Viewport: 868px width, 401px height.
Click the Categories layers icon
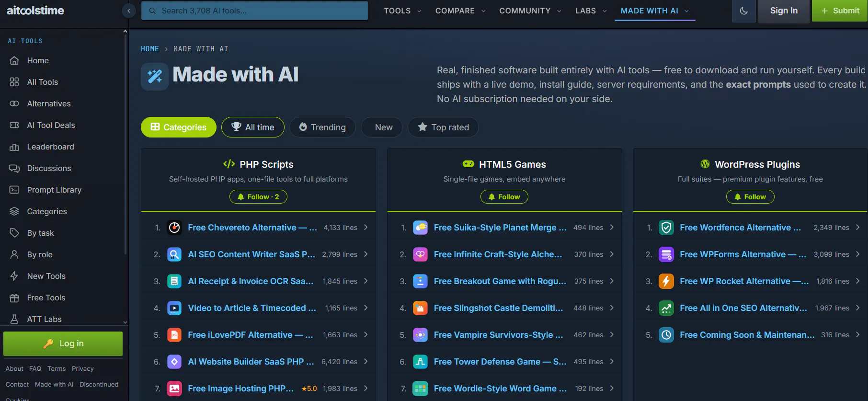pos(14,211)
